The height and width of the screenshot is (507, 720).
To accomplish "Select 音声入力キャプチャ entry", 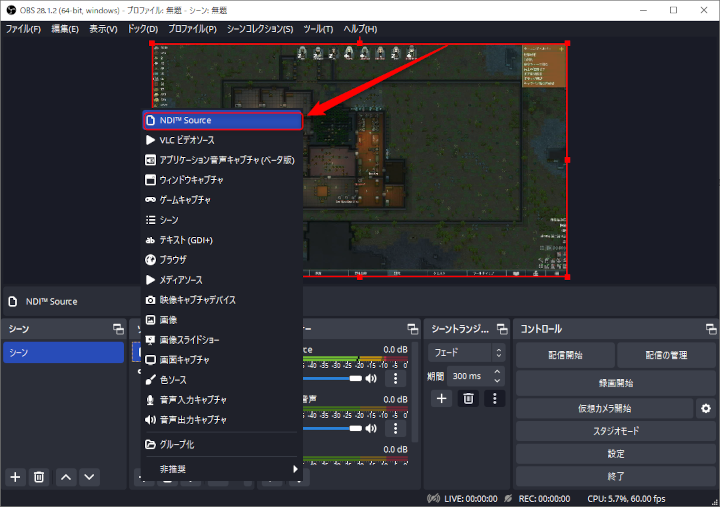I will (222, 400).
